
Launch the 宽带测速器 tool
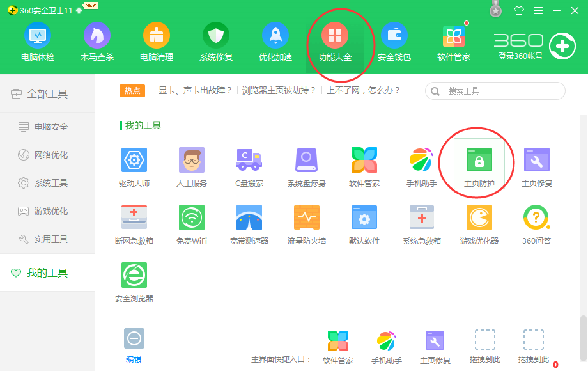point(249,225)
